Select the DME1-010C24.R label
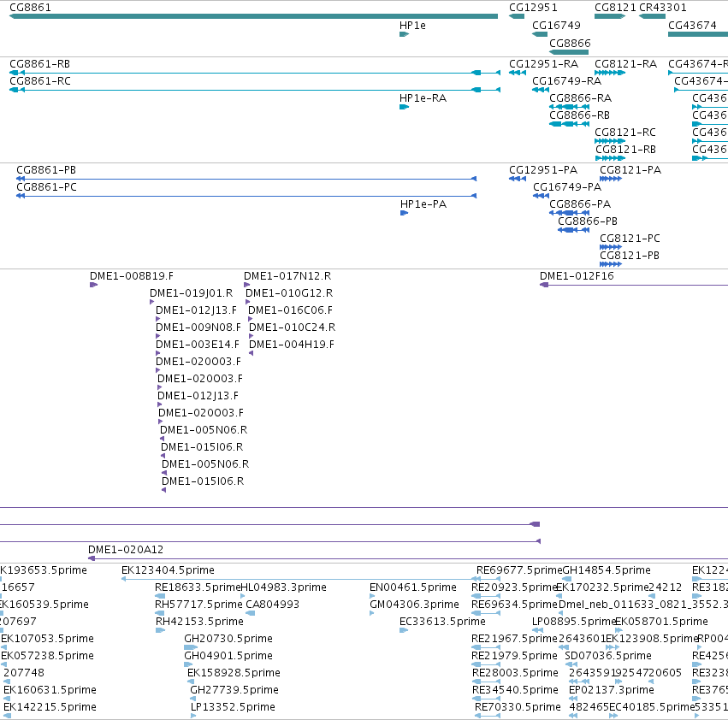Screen dimensions: 728x720 pyautogui.click(x=292, y=328)
